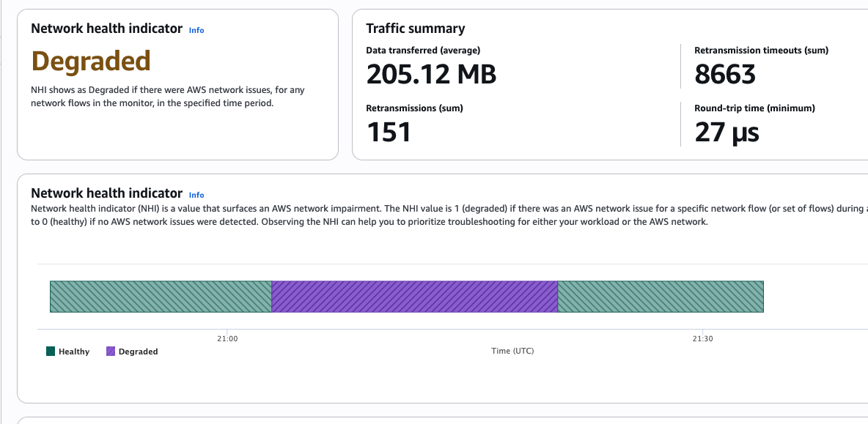
Task: Click the Time (UTC) axis title
Action: [512, 351]
